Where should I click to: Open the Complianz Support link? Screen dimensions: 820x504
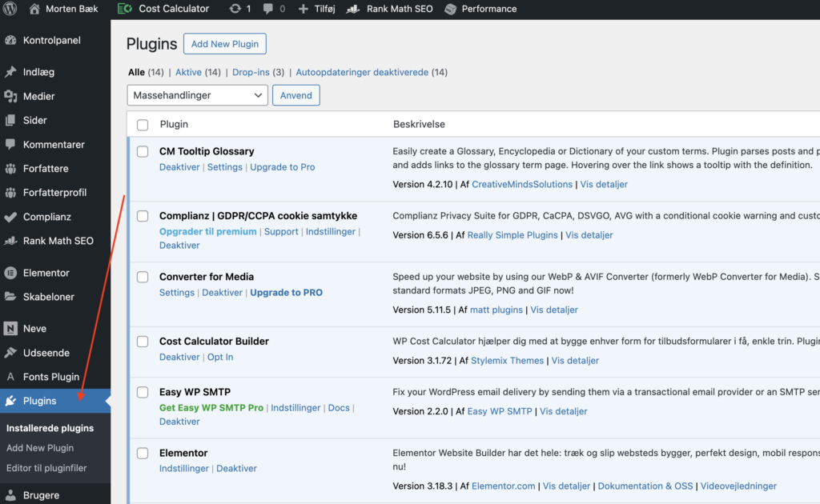[x=281, y=231]
